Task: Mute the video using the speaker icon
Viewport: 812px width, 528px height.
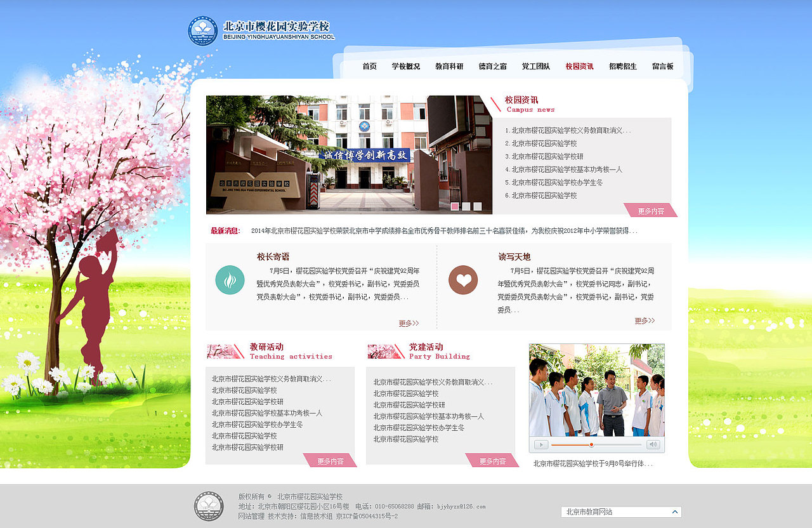Action: tap(653, 444)
